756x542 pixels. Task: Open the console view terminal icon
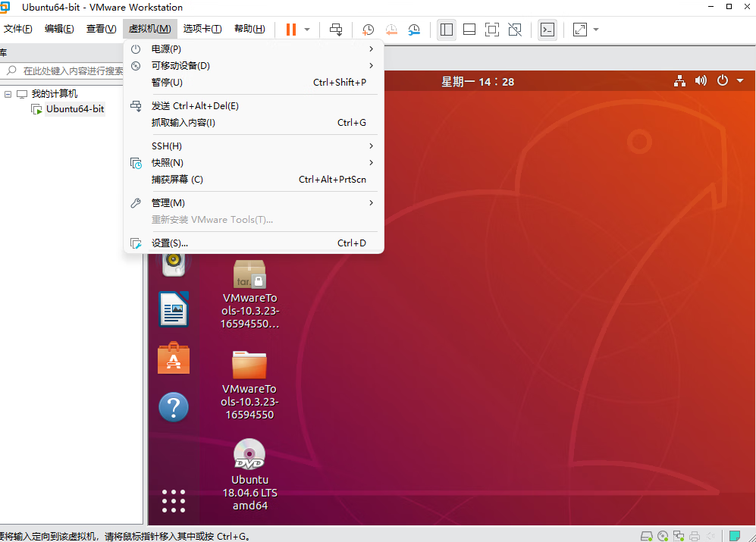pyautogui.click(x=547, y=30)
